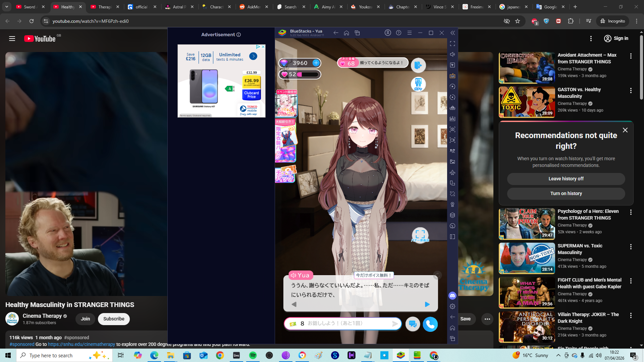Switch to the Astral P browser tab
This screenshot has width=644, height=362.
coord(179,7)
